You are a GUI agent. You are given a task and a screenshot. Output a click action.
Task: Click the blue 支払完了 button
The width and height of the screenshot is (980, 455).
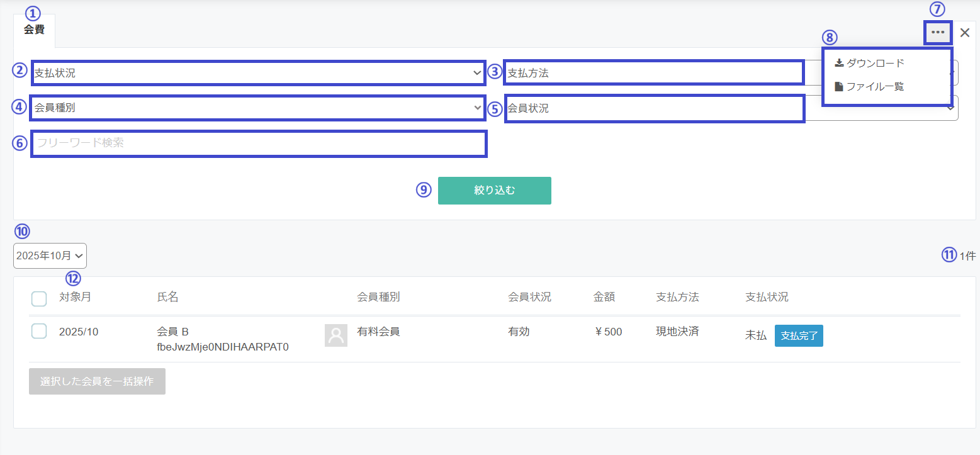[x=799, y=335]
